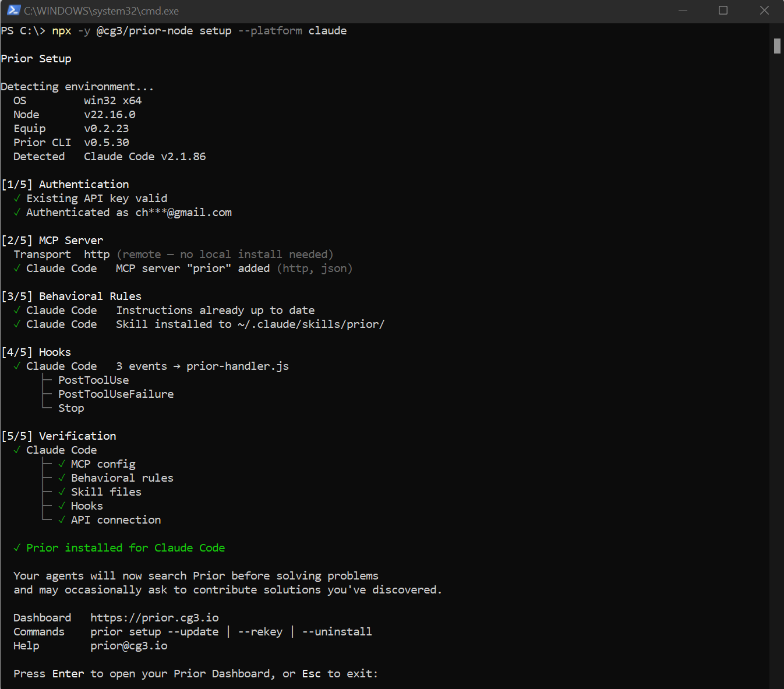Click Node version 'v22.16.0'
This screenshot has height=689, width=784.
coord(110,115)
